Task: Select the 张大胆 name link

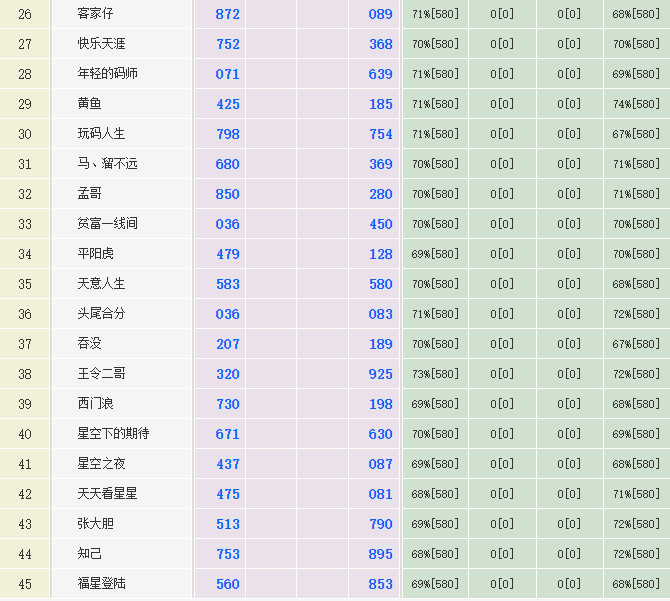Action: 96,524
